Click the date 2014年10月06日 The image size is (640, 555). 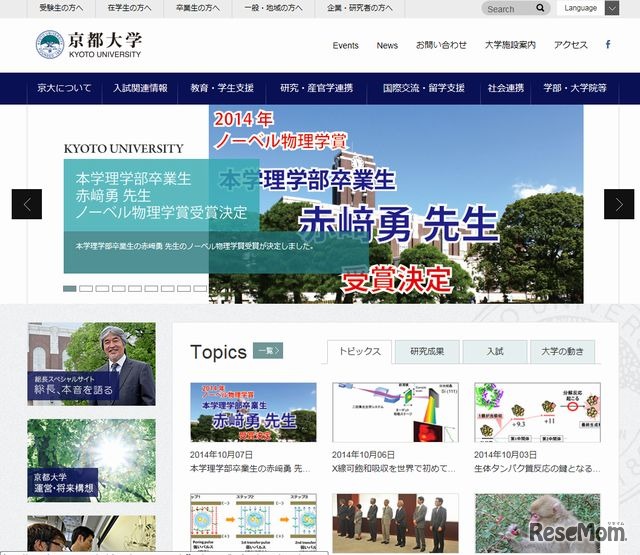363,455
